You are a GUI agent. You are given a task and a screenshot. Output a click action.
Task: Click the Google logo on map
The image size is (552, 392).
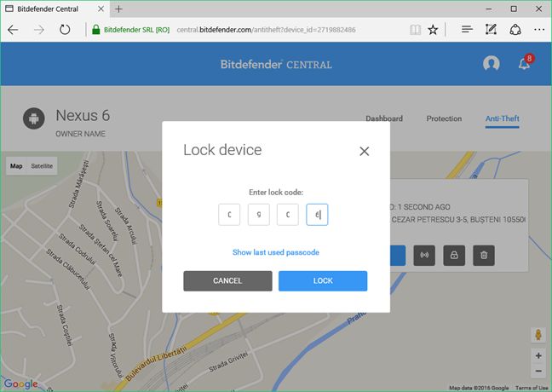20,383
